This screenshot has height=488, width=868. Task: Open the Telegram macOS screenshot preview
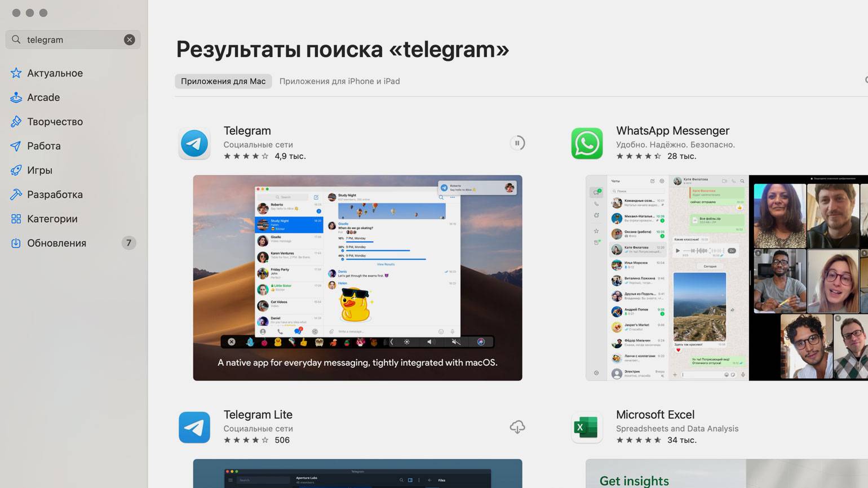(357, 278)
